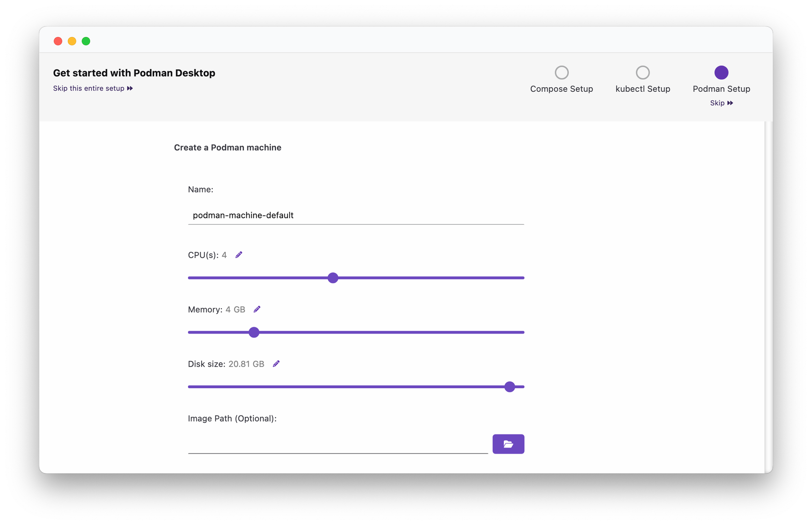812x525 pixels.
Task: Click the Disk size slider handle
Action: point(510,387)
